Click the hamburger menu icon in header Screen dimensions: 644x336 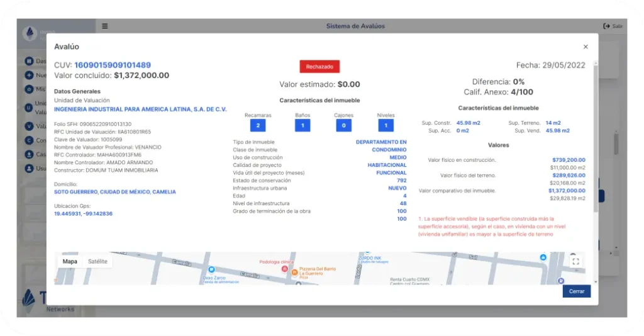pyautogui.click(x=105, y=26)
